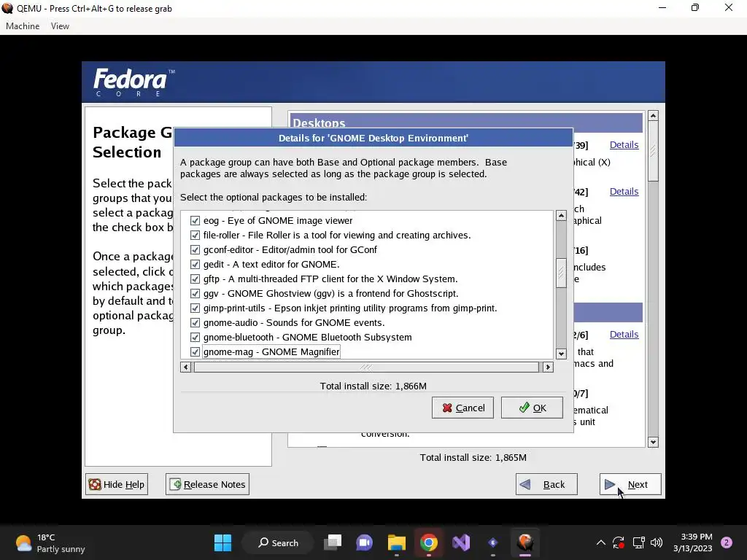Uncheck the gnome-mag Magnifier checkbox
The image size is (747, 560).
(195, 352)
